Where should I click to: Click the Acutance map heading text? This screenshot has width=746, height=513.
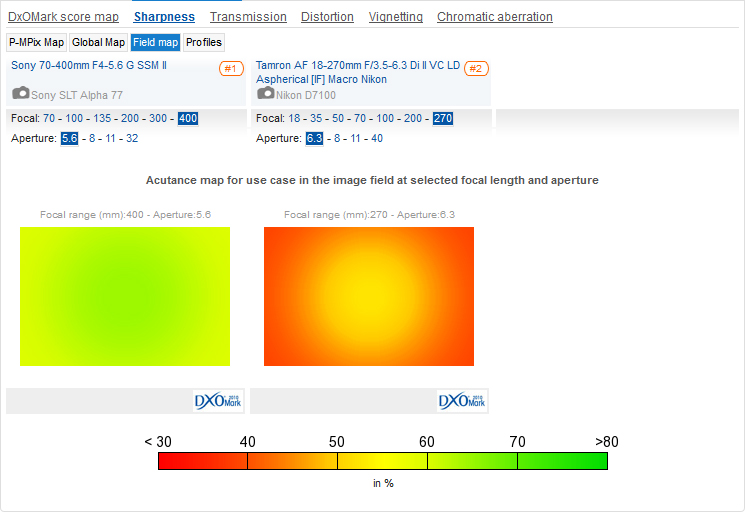(x=372, y=180)
